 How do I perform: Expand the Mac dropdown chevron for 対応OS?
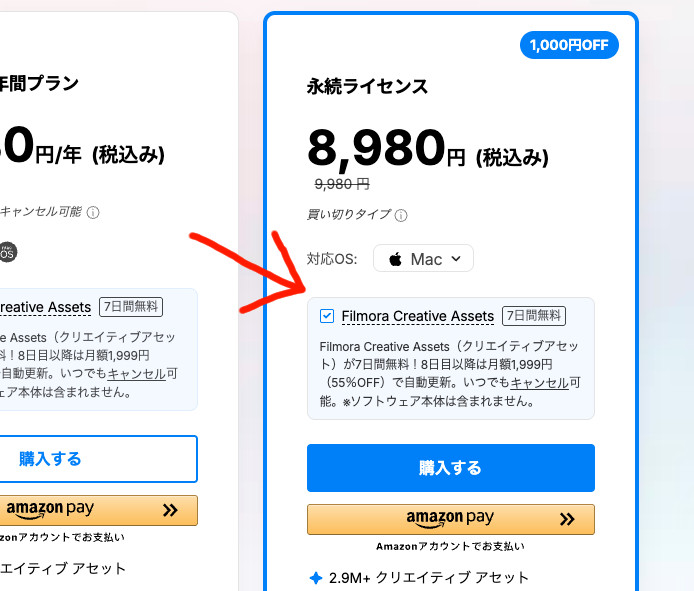pyautogui.click(x=456, y=259)
